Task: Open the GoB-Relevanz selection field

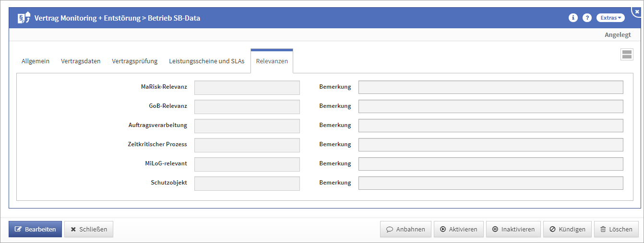Action: pyautogui.click(x=247, y=106)
